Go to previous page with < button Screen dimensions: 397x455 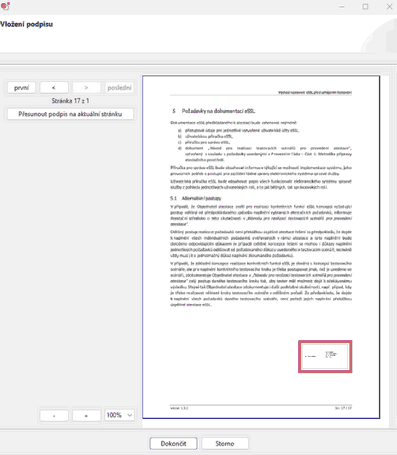pos(54,88)
